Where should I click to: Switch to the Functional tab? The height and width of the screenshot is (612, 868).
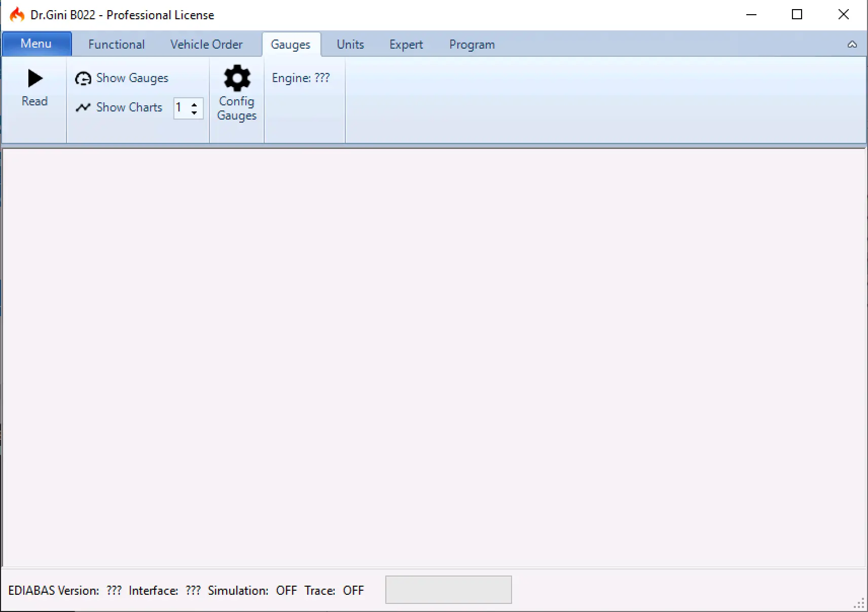pyautogui.click(x=116, y=45)
